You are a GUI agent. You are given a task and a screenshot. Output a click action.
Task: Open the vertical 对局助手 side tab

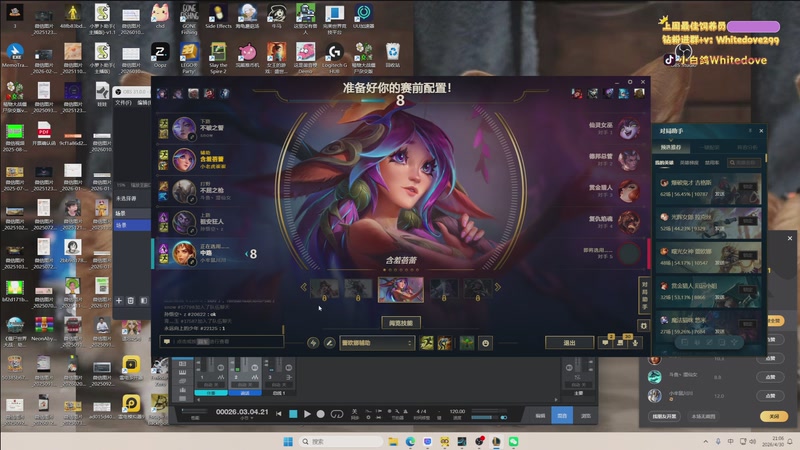pyautogui.click(x=644, y=295)
